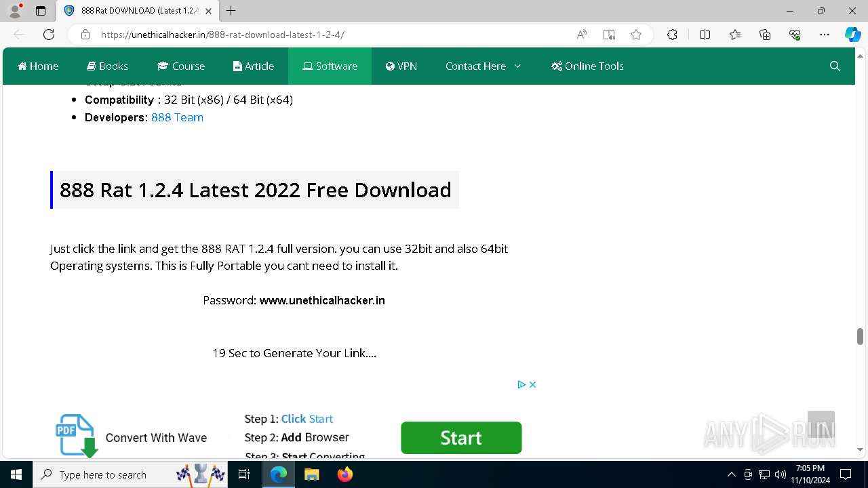View site information lock icon
The image size is (868, 488).
coord(85,35)
